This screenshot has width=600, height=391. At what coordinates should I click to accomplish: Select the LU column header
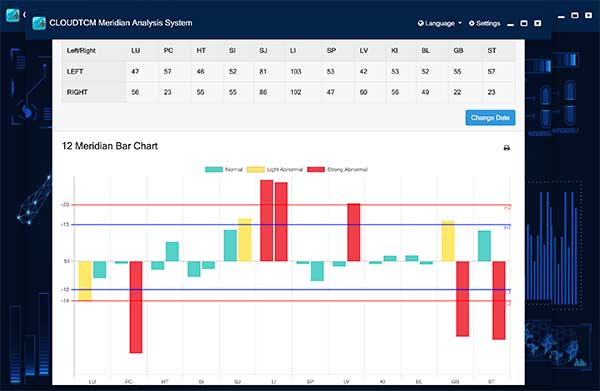pyautogui.click(x=135, y=51)
